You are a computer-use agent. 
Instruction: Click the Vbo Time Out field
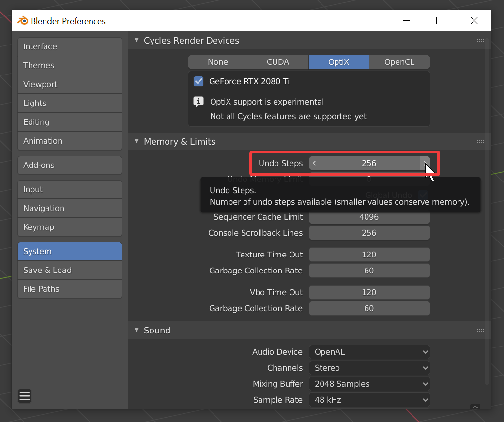[x=369, y=292]
